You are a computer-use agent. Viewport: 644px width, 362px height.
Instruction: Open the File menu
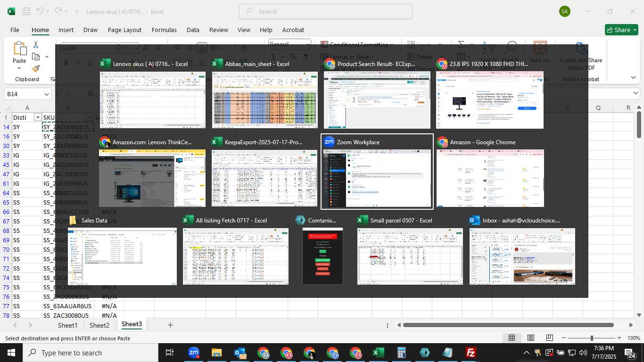(15, 30)
